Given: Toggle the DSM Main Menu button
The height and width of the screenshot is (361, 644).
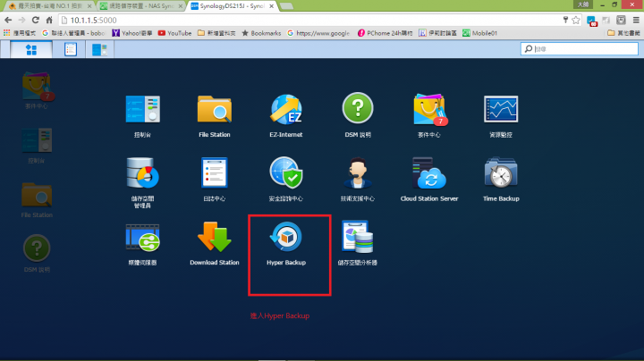Looking at the screenshot, I should click(x=31, y=50).
